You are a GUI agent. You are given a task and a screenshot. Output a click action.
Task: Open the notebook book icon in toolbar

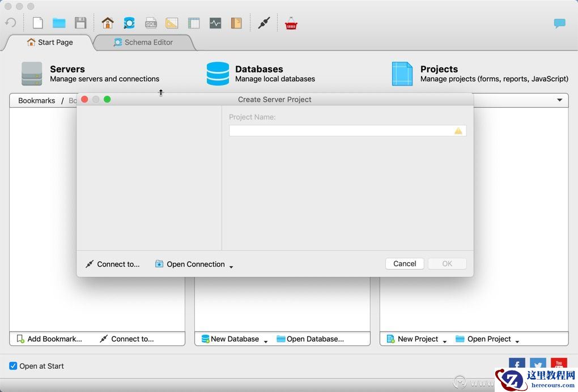click(x=236, y=23)
